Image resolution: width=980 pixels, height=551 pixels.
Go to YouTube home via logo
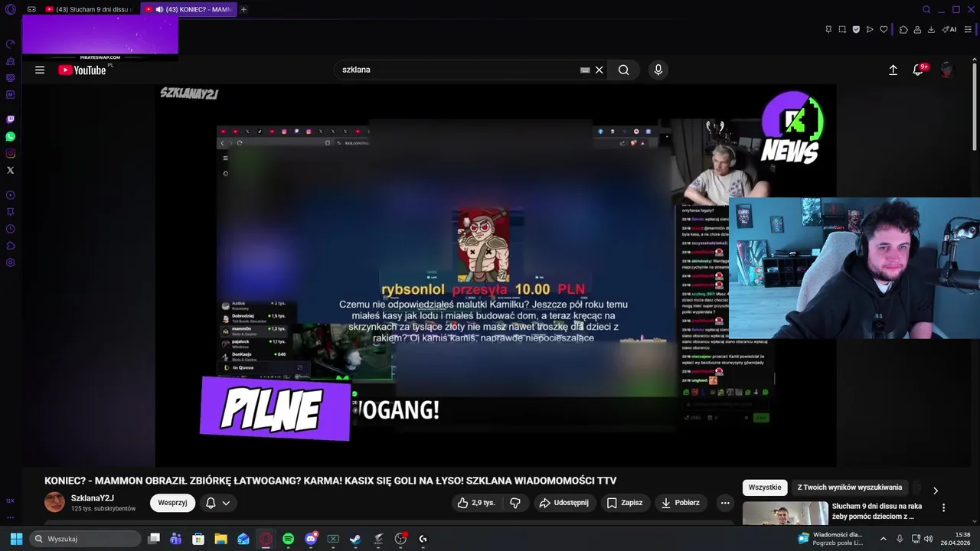coord(82,70)
